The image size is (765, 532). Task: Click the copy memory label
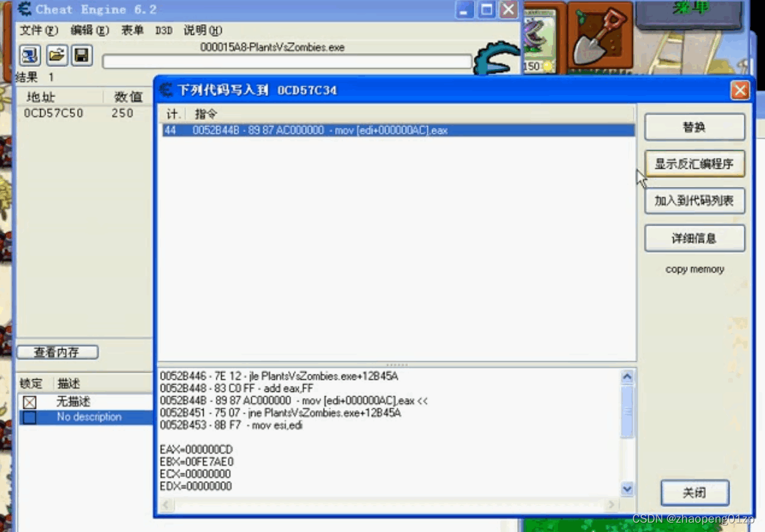pyautogui.click(x=695, y=269)
